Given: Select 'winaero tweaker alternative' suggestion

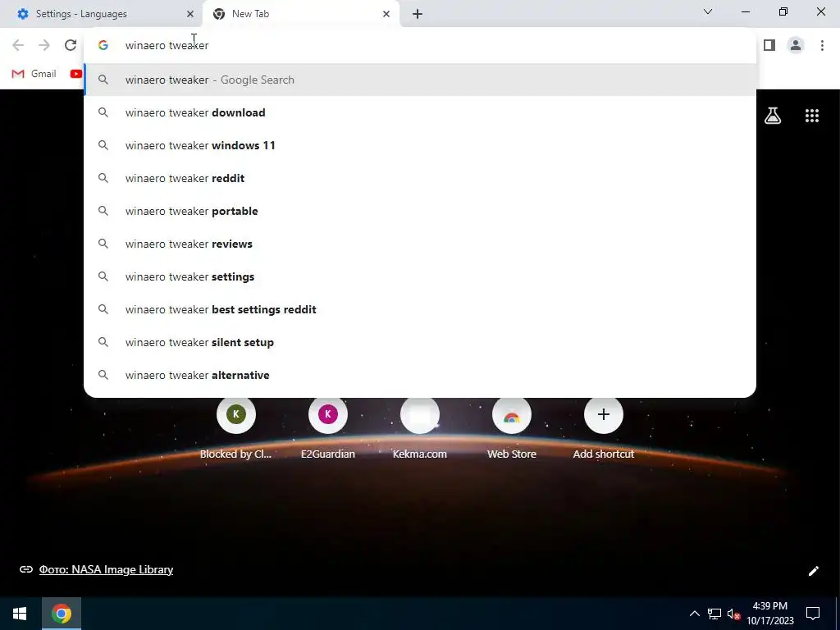Looking at the screenshot, I should click(x=420, y=375).
